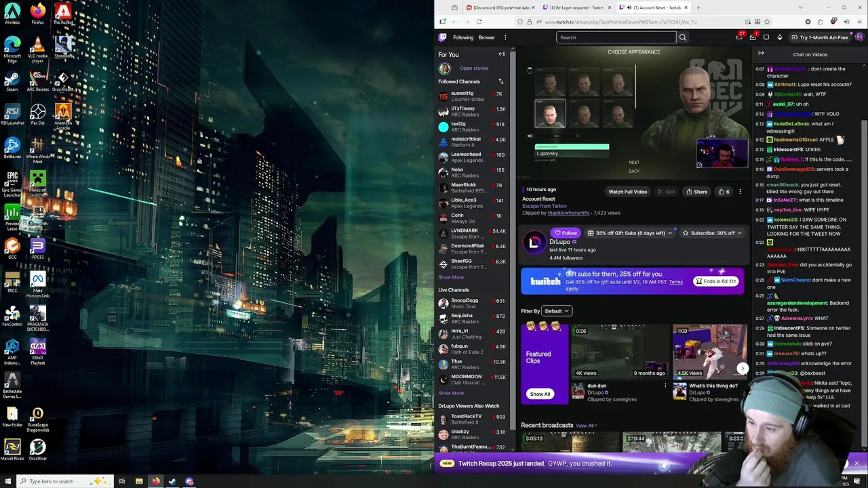
Task: Click Try 1-Month Ad-Free button
Action: [820, 37]
